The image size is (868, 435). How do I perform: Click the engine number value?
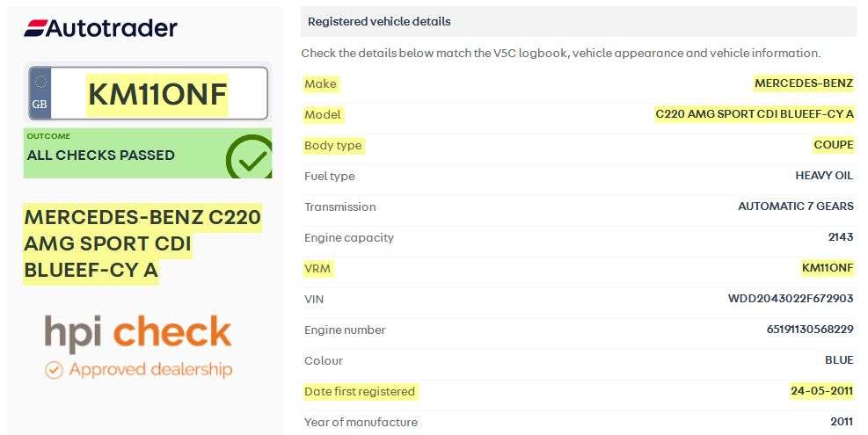click(x=810, y=330)
